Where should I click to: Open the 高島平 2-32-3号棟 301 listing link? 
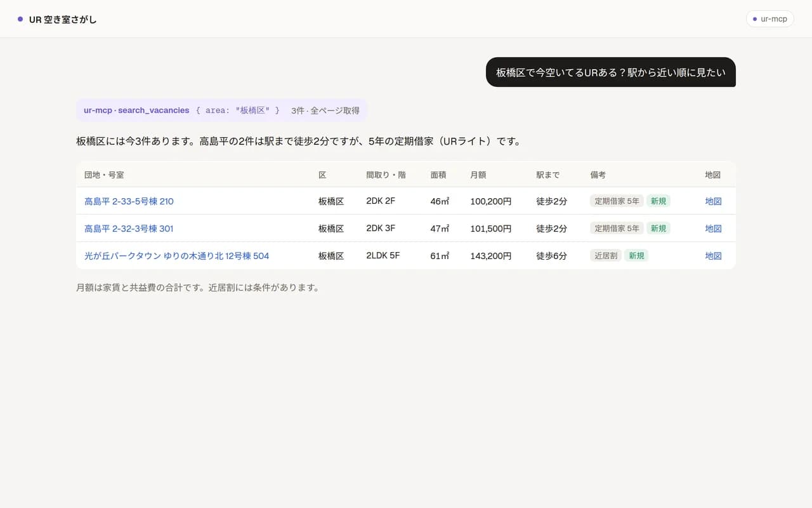pos(129,229)
